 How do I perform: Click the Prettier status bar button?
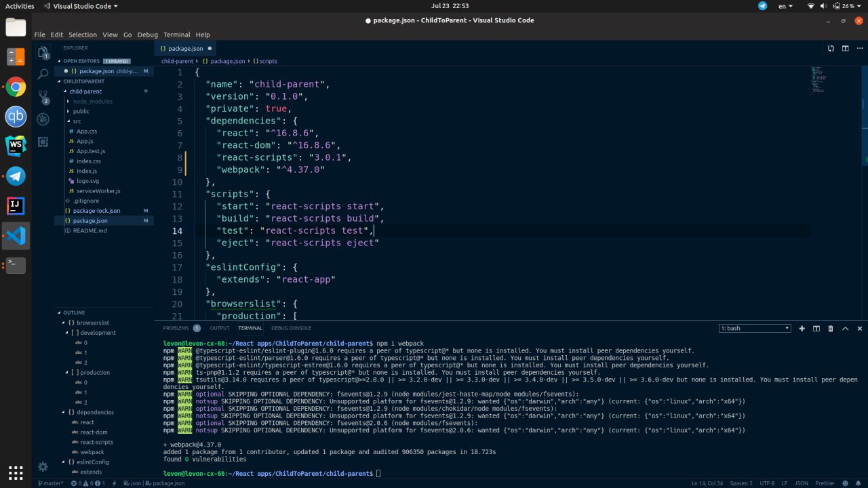click(x=825, y=483)
